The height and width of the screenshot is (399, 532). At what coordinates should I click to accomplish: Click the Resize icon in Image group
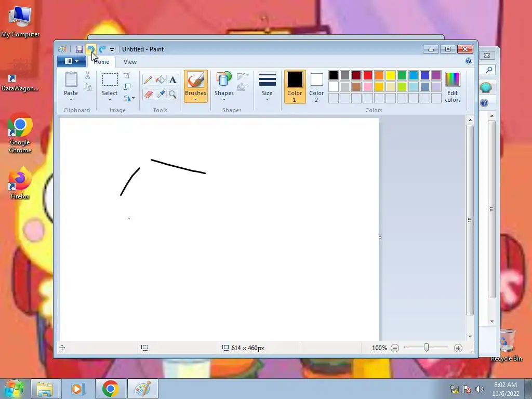127,87
